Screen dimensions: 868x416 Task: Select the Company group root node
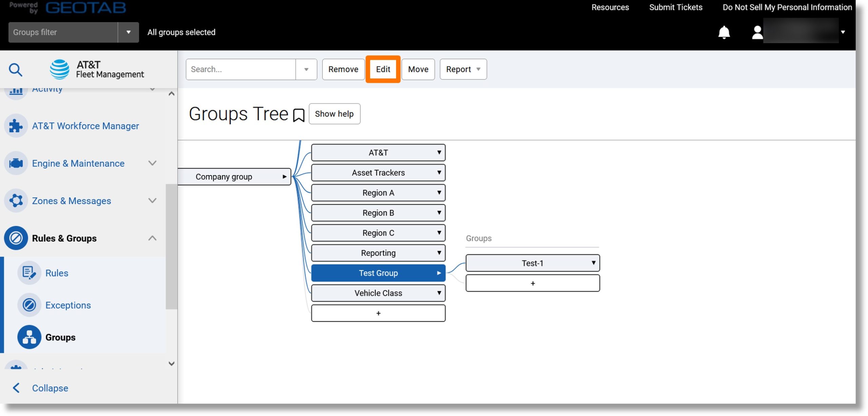(x=234, y=176)
